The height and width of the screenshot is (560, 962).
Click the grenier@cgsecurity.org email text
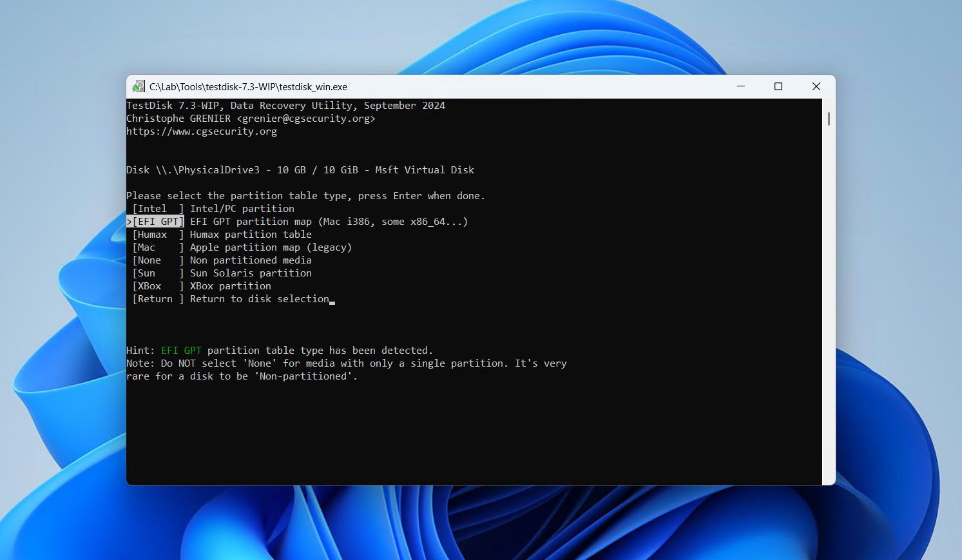(306, 119)
